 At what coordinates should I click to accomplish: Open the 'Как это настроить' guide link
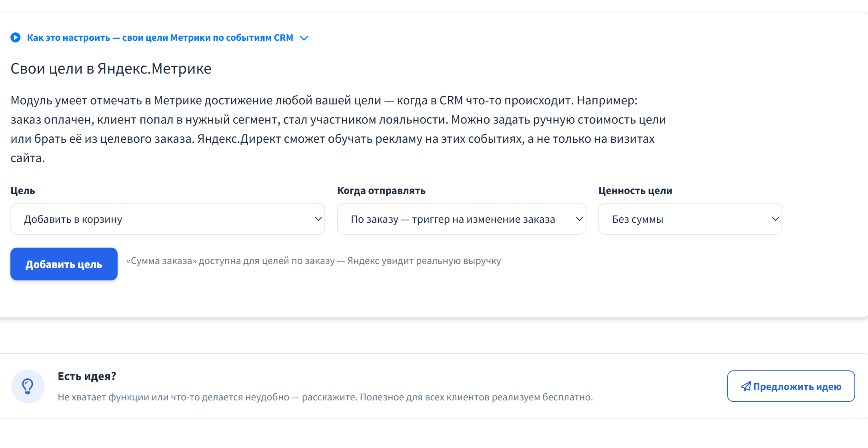click(160, 38)
